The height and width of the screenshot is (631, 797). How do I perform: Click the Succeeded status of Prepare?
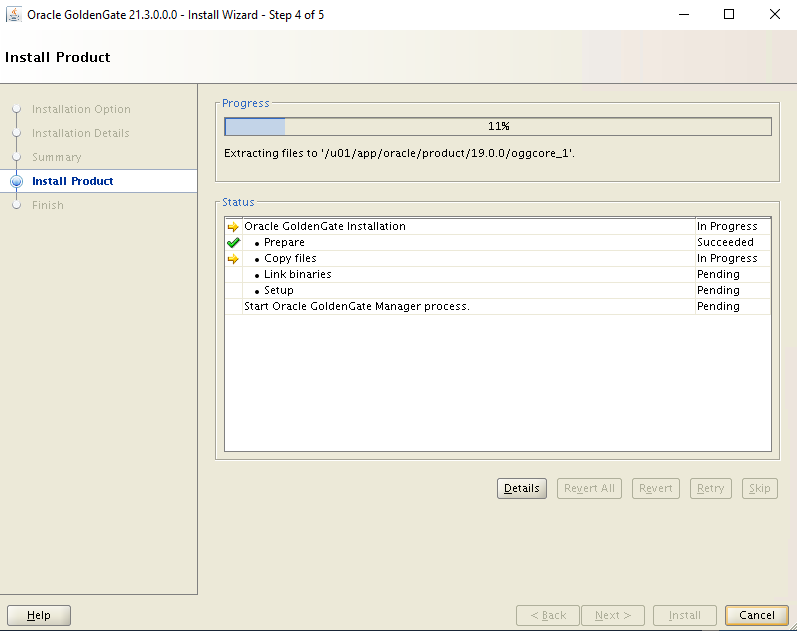[725, 242]
